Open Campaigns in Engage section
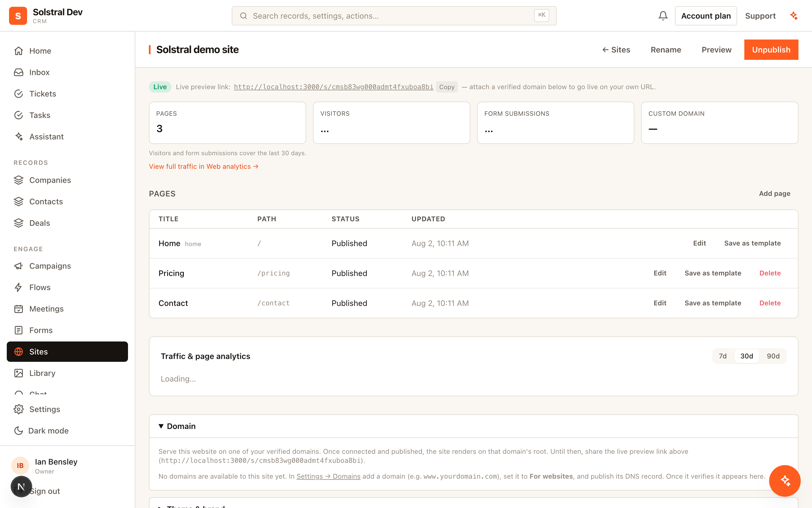The height and width of the screenshot is (508, 812). pyautogui.click(x=67, y=266)
